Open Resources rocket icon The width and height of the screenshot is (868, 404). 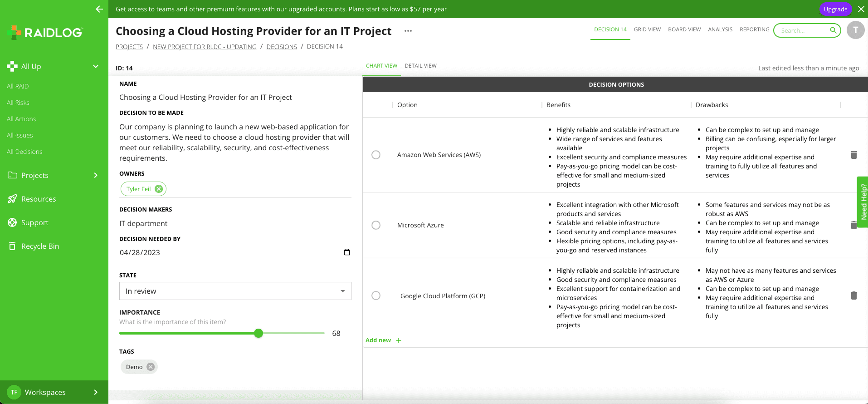(x=12, y=199)
